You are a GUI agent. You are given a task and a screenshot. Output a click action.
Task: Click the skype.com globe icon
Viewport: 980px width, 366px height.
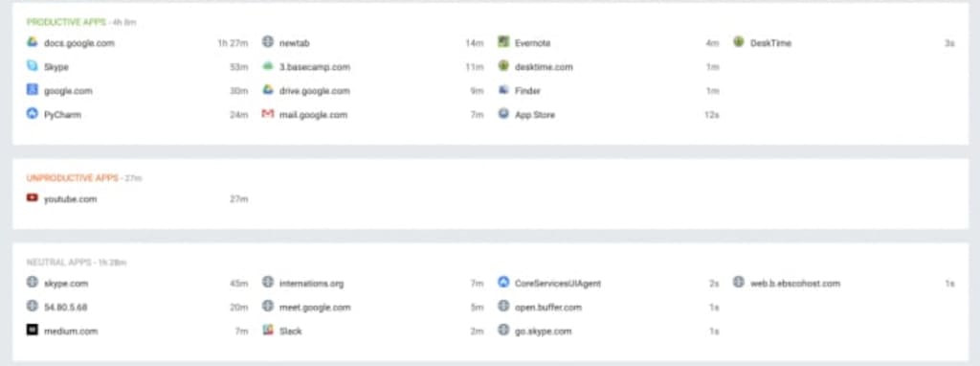pos(33,282)
